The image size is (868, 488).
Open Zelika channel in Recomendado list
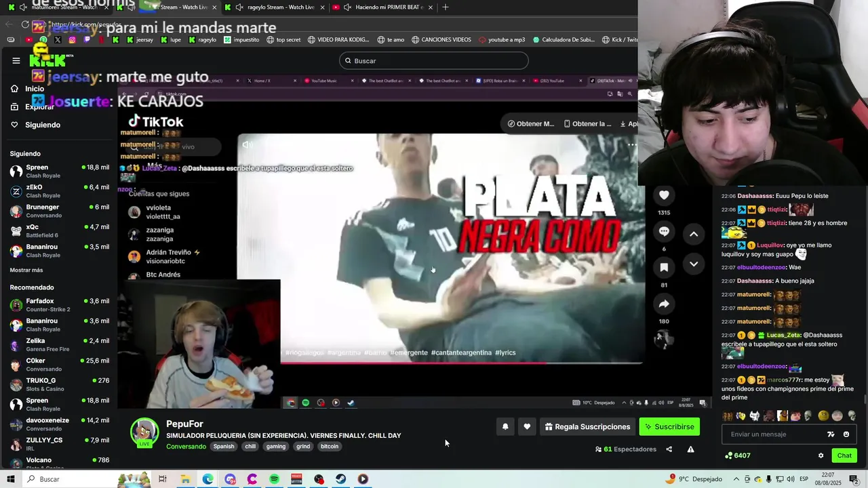coord(60,344)
